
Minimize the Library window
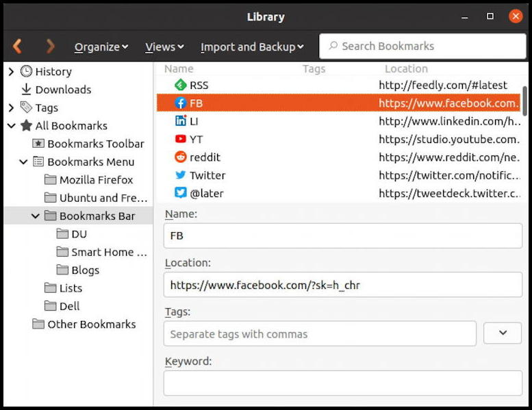pyautogui.click(x=464, y=16)
